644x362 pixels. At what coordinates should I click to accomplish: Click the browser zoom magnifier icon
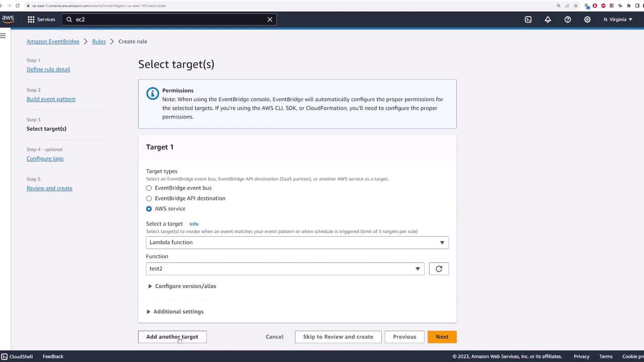tap(558, 6)
